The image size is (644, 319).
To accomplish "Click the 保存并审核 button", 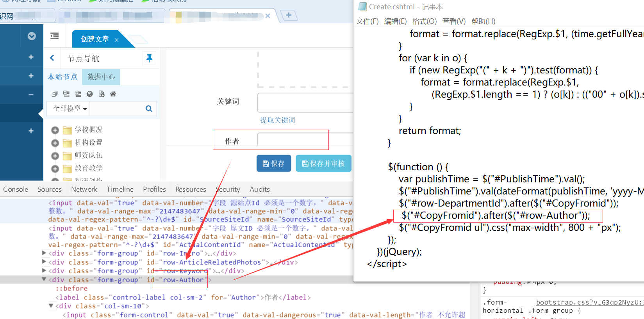I will coord(323,164).
